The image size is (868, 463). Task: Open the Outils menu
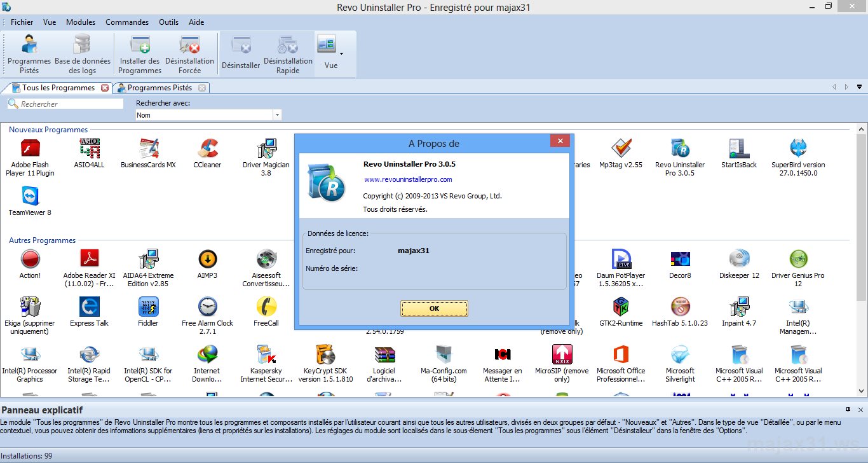click(x=168, y=22)
